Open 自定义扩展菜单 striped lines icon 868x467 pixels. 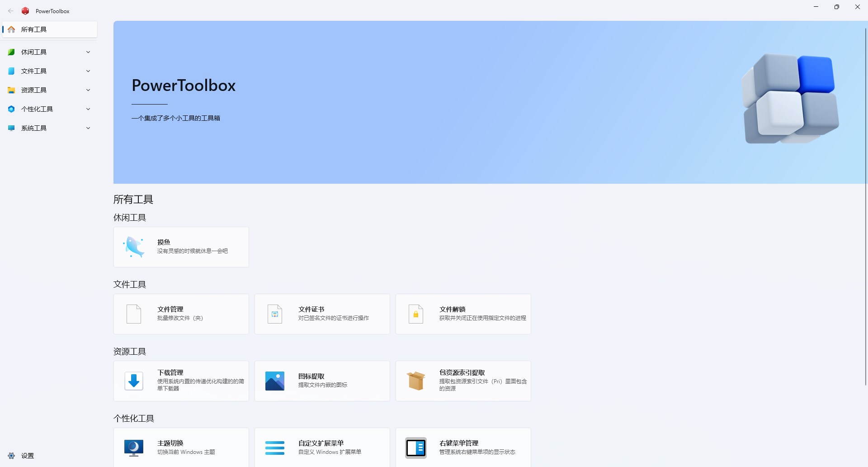point(275,448)
